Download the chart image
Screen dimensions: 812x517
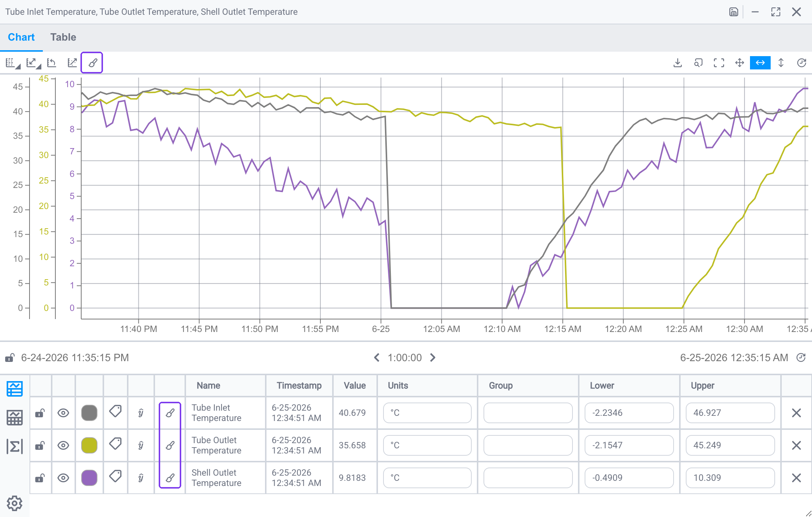tap(678, 63)
